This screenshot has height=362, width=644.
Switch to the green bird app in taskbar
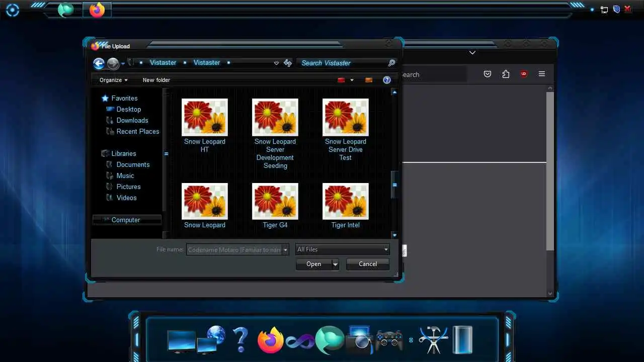click(65, 10)
